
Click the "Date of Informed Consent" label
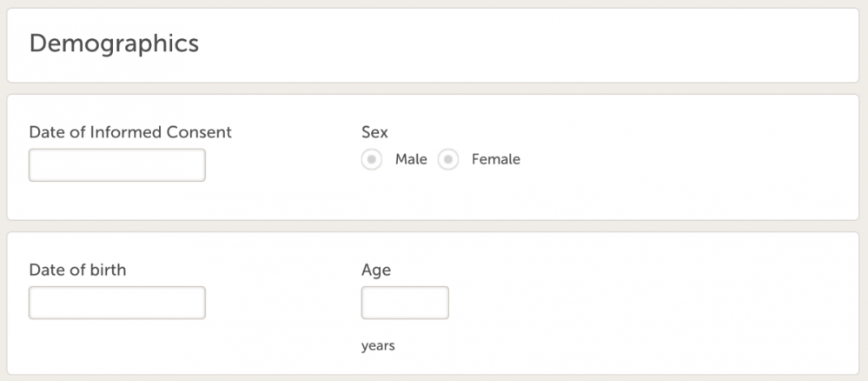click(x=130, y=132)
